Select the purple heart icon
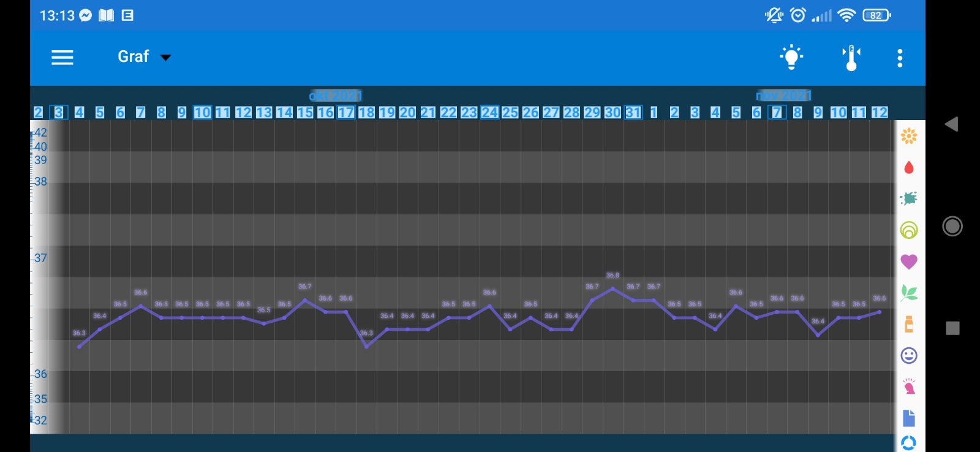The height and width of the screenshot is (452, 980). tap(909, 262)
